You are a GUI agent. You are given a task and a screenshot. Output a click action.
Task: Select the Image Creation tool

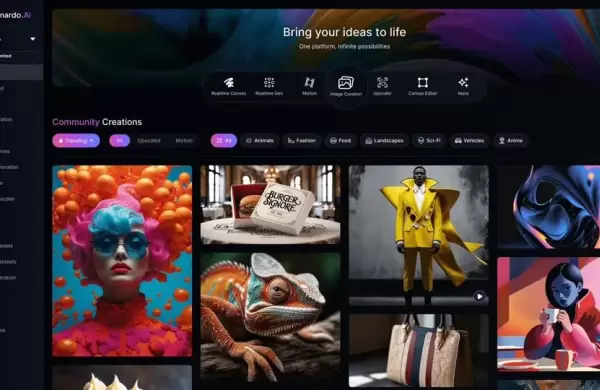click(346, 86)
